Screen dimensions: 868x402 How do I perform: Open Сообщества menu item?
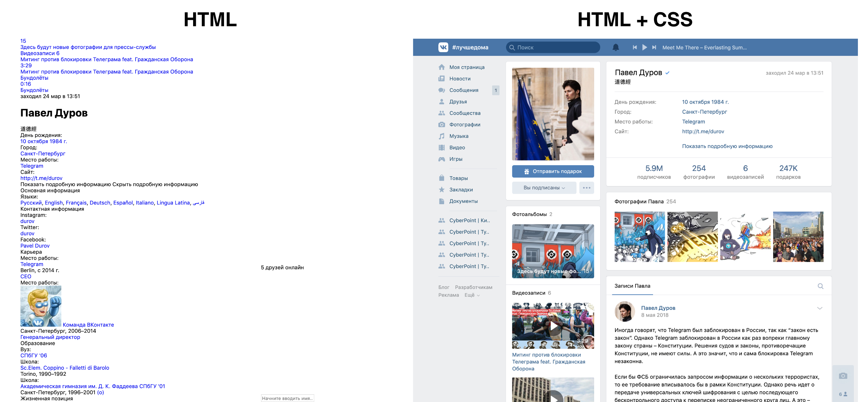(465, 113)
